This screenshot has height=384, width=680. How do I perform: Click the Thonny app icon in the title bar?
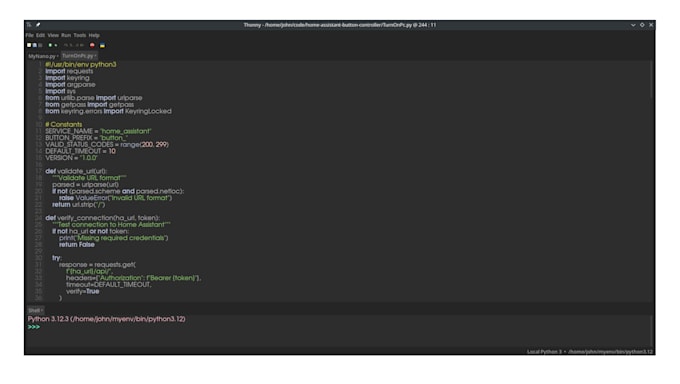tap(29, 25)
